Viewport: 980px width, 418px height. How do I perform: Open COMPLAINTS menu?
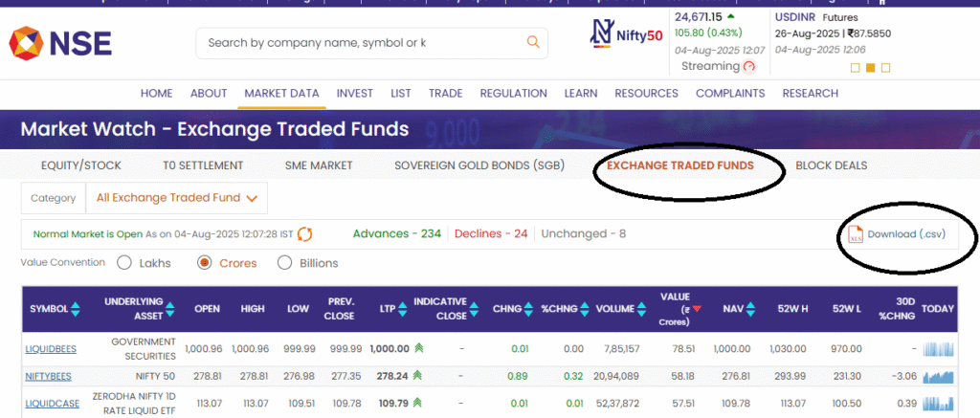point(730,93)
